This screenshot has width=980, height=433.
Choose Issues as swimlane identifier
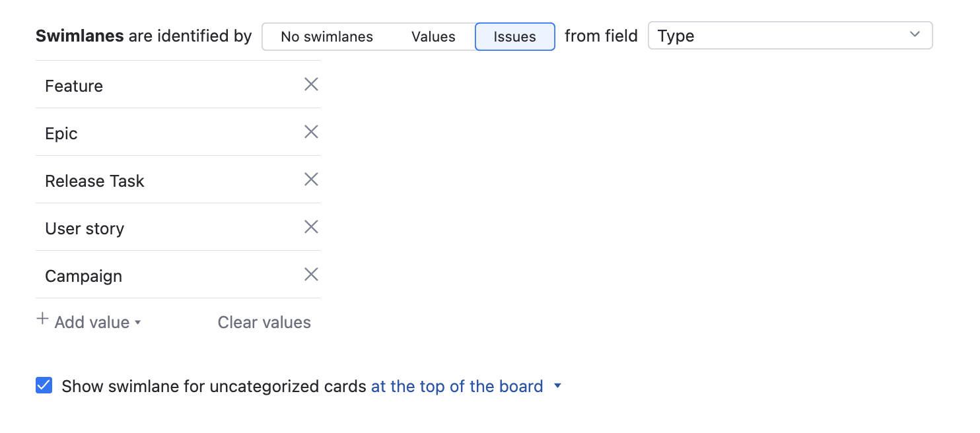pyautogui.click(x=514, y=37)
